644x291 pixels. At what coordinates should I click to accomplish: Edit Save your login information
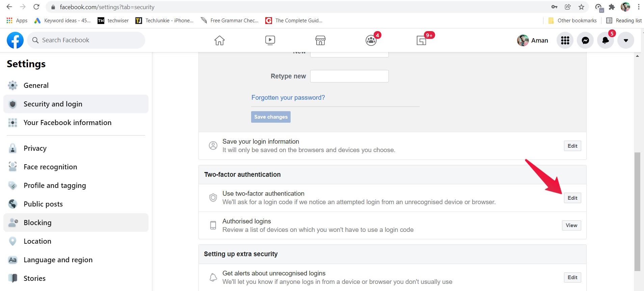(x=572, y=146)
